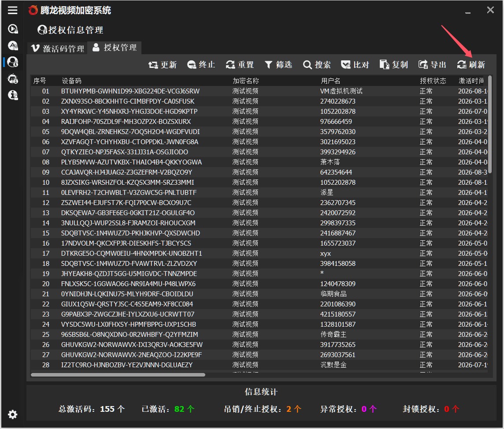Click the user name 萧木落
504x429 pixels.
(x=330, y=162)
